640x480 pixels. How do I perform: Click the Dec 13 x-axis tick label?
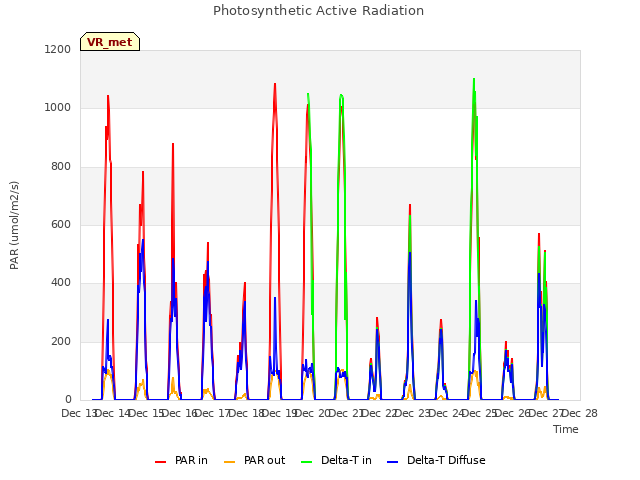79,413
